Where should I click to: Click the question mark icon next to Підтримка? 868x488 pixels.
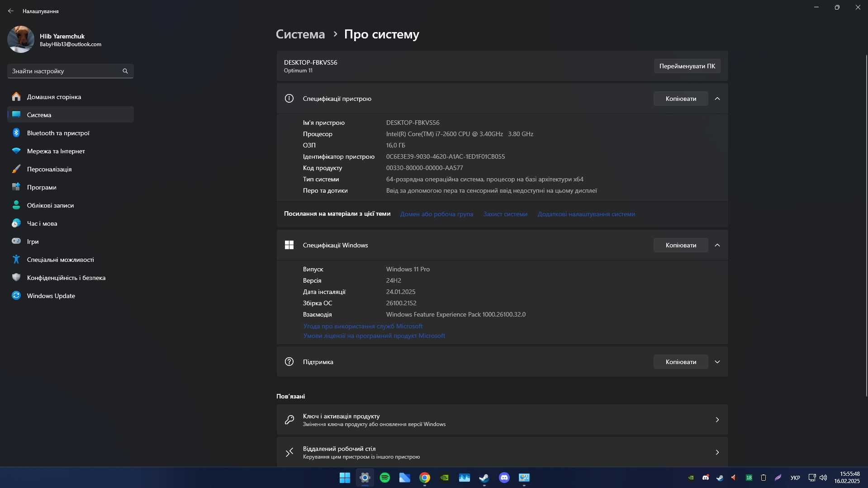pyautogui.click(x=289, y=362)
